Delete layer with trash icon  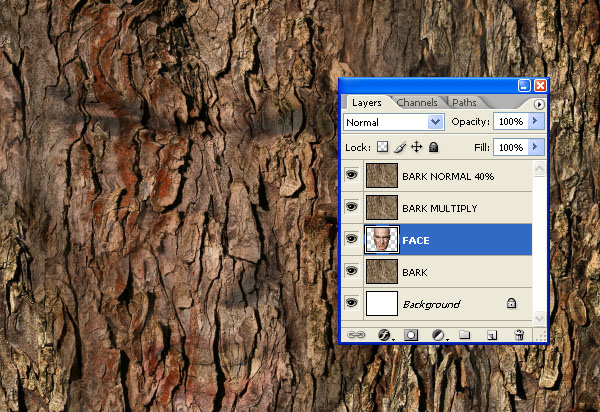[x=519, y=335]
